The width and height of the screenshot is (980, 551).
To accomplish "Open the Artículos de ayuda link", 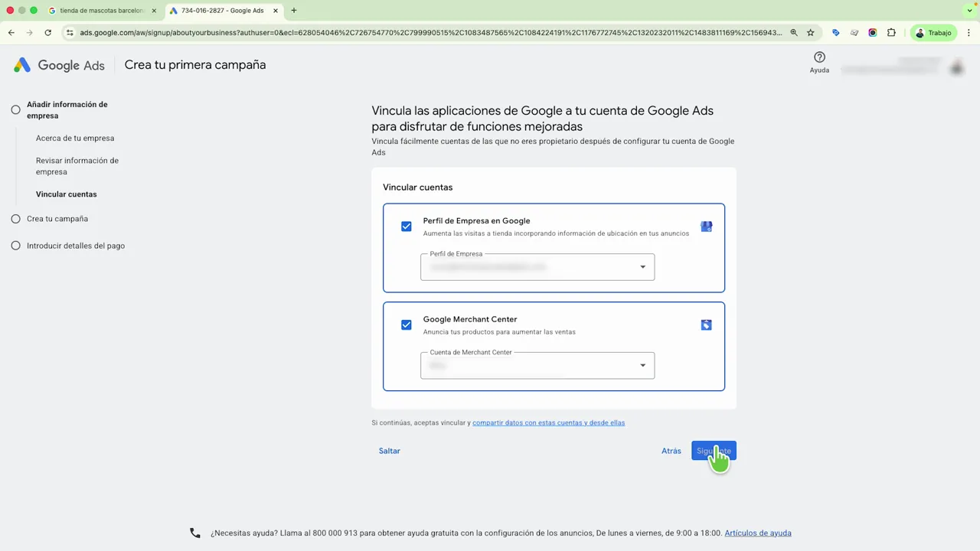I will (x=758, y=533).
